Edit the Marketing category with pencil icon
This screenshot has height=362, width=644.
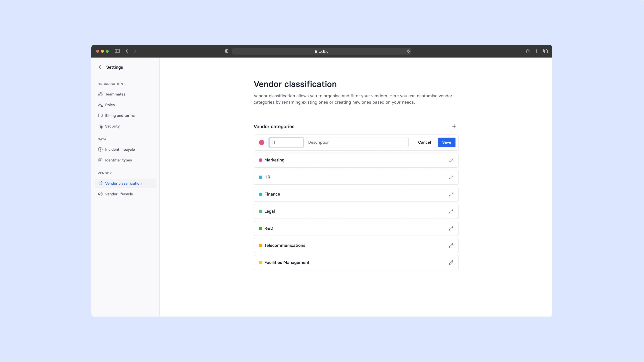coord(451,160)
